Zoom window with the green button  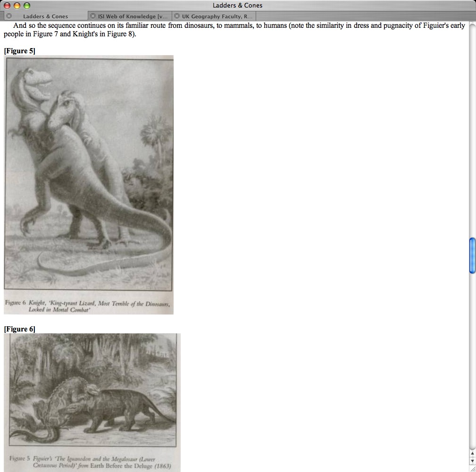[27, 6]
